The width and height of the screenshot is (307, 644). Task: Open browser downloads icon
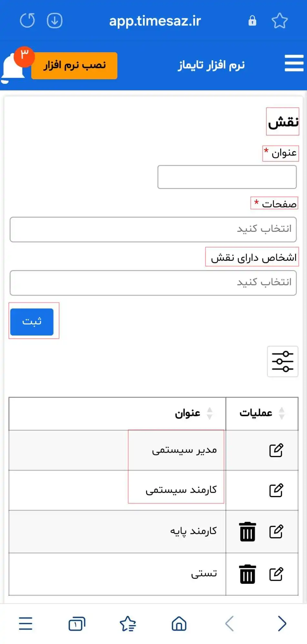tap(54, 21)
